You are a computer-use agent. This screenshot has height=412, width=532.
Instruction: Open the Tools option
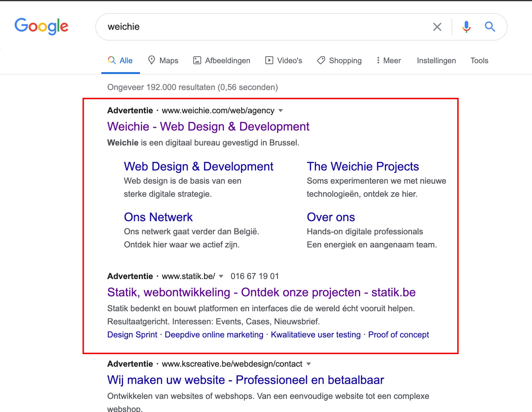pos(479,61)
